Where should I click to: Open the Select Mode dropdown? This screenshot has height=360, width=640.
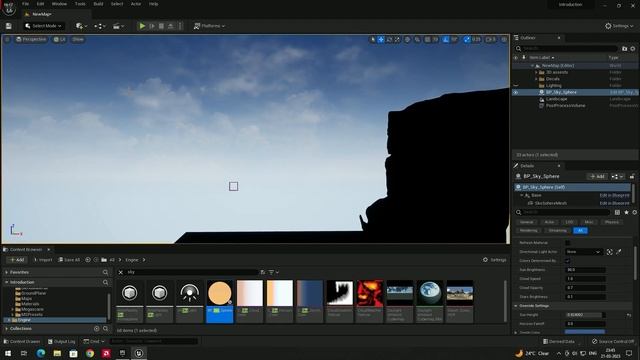(x=43, y=26)
